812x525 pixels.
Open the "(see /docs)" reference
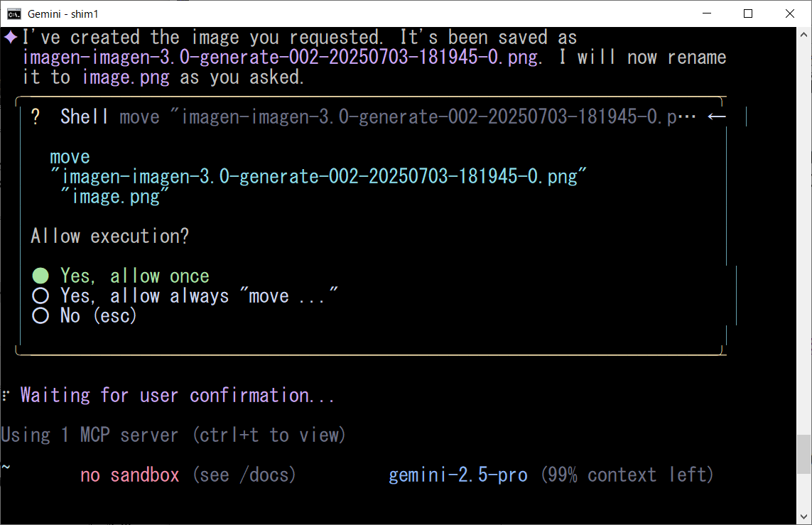click(x=244, y=475)
